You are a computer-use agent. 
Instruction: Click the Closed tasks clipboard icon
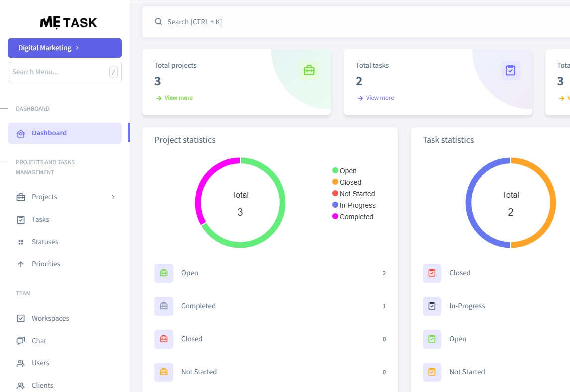pyautogui.click(x=432, y=273)
